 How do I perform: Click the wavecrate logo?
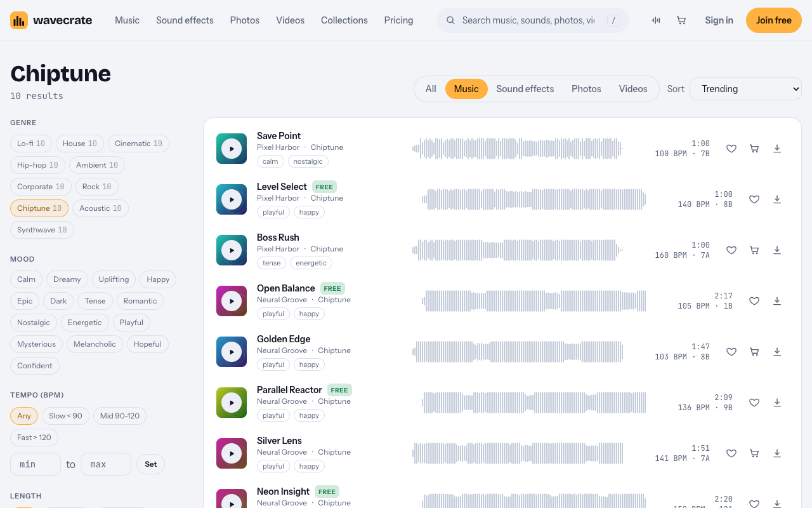51,20
